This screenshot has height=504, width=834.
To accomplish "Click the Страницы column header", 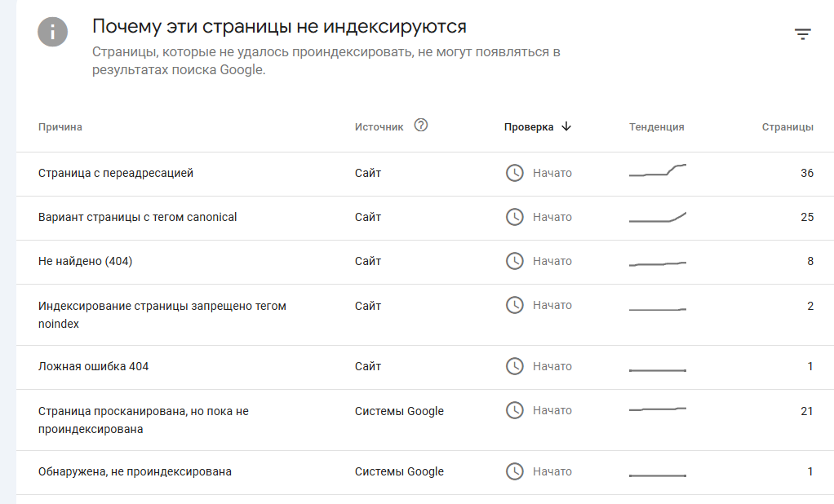I will 787,127.
